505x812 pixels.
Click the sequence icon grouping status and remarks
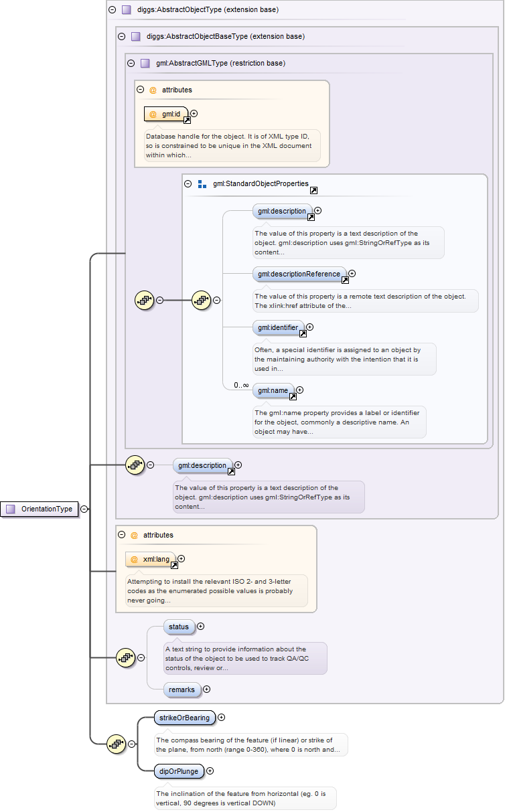(125, 657)
